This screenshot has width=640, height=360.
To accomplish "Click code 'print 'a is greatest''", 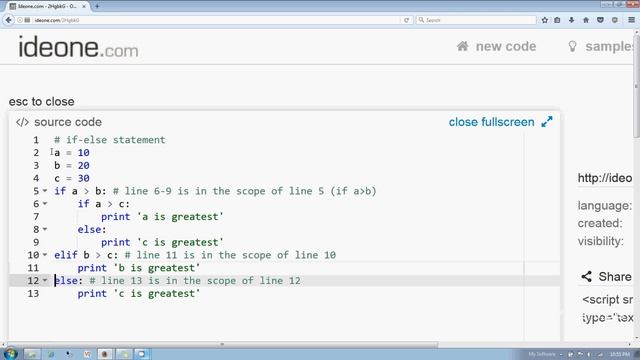I will pyautogui.click(x=162, y=217).
